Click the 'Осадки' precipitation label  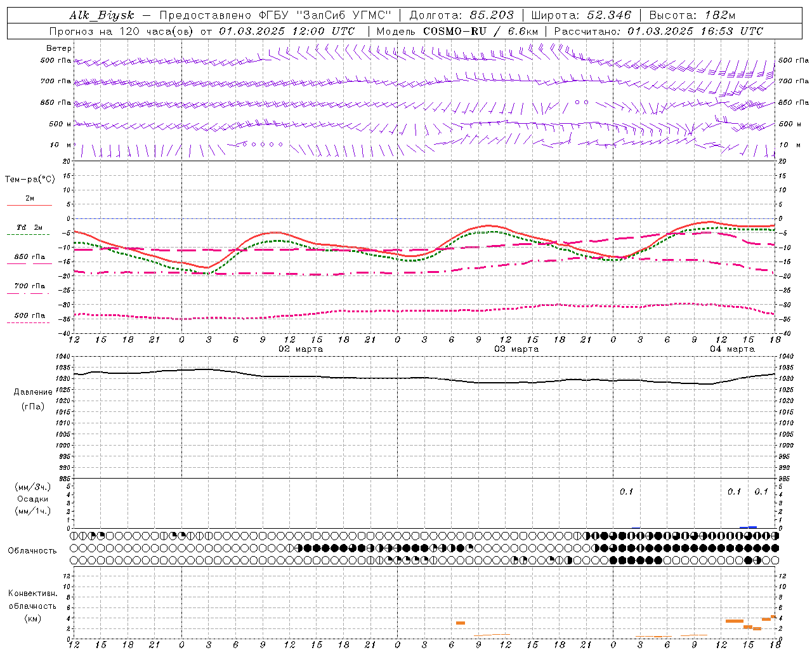pyautogui.click(x=33, y=499)
